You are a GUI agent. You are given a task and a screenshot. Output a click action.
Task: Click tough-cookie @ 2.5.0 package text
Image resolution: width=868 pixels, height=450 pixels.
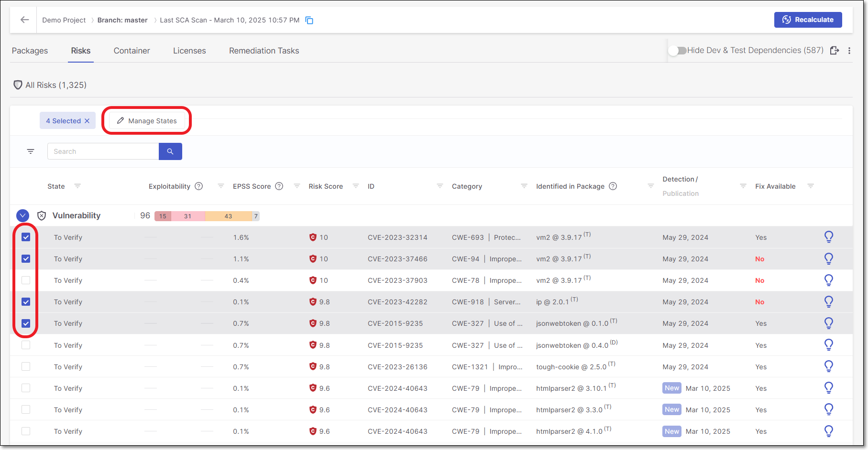point(571,367)
